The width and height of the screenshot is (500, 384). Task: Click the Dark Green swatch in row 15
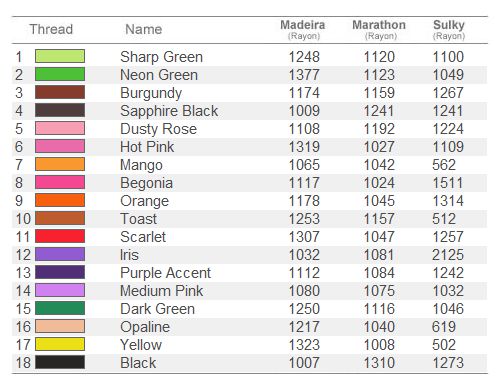(x=60, y=308)
